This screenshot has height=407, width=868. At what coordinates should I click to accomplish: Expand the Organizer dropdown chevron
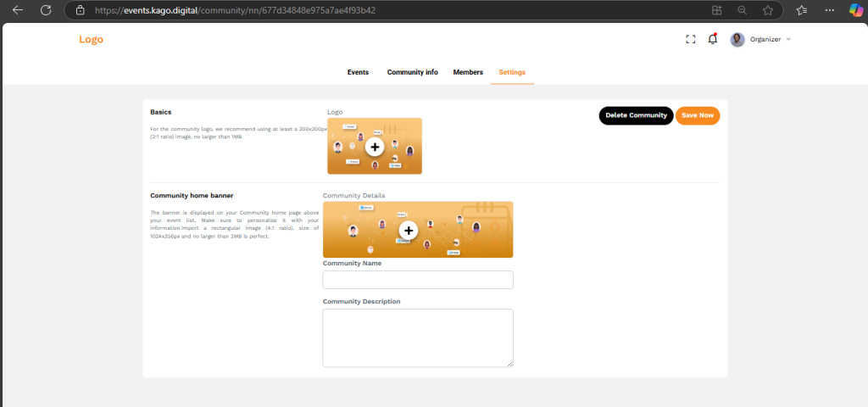(x=788, y=39)
